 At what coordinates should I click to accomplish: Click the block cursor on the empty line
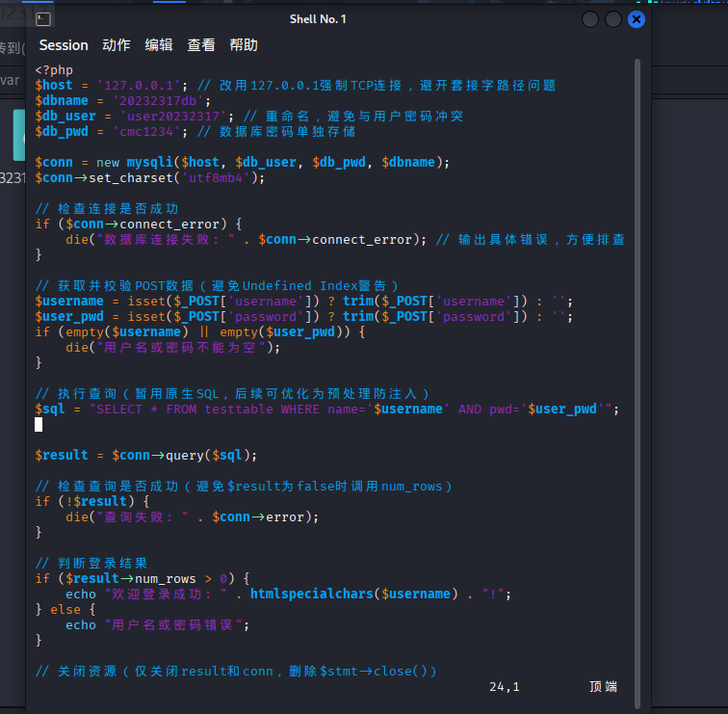click(x=39, y=425)
